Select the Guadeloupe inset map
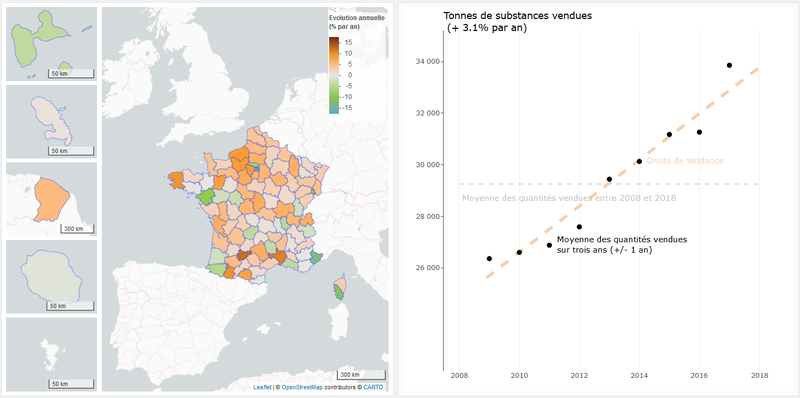 click(x=52, y=44)
